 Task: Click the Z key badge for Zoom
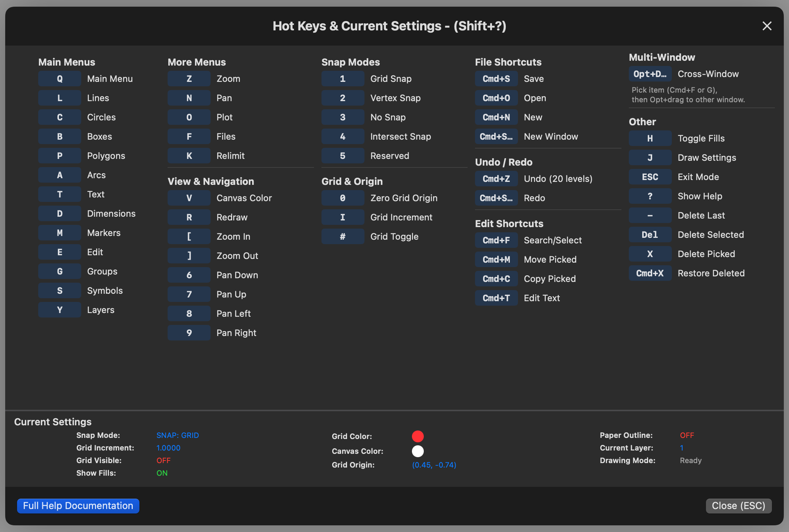tap(189, 79)
